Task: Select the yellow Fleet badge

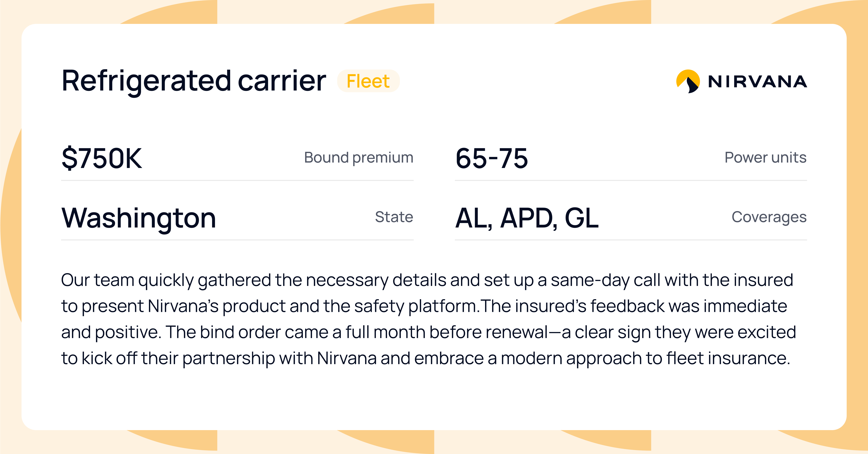Action: (368, 81)
